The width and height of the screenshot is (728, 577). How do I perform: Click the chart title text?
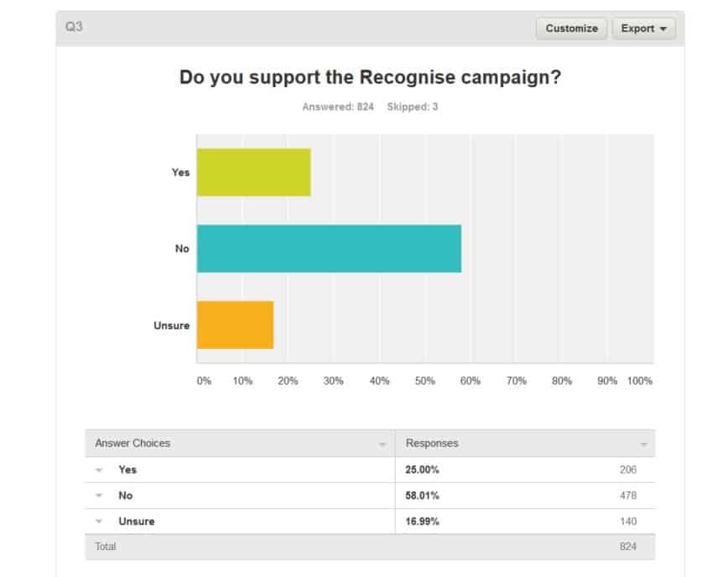pos(370,77)
